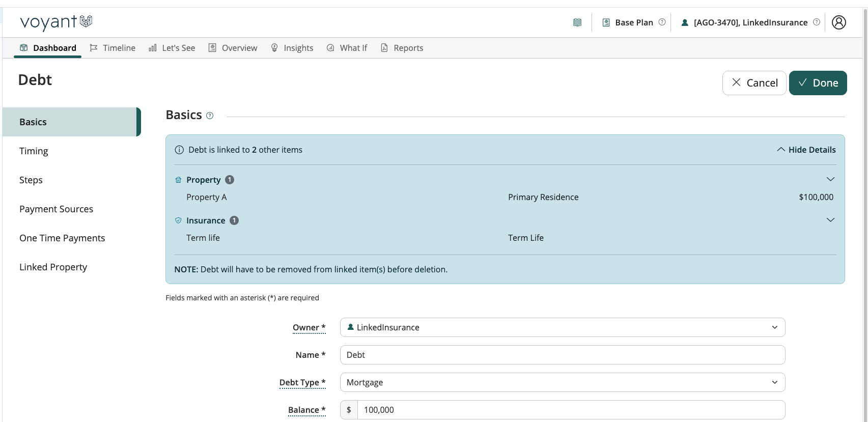This screenshot has height=422, width=868.
Task: Click the Done button
Action: point(818,83)
